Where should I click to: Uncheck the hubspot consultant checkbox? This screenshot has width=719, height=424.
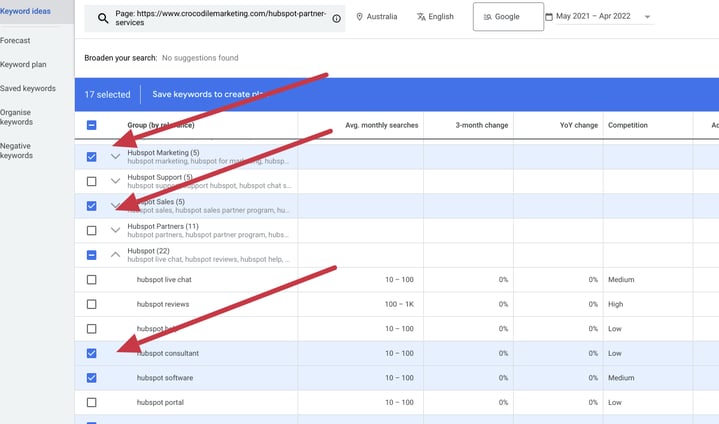pyautogui.click(x=92, y=353)
